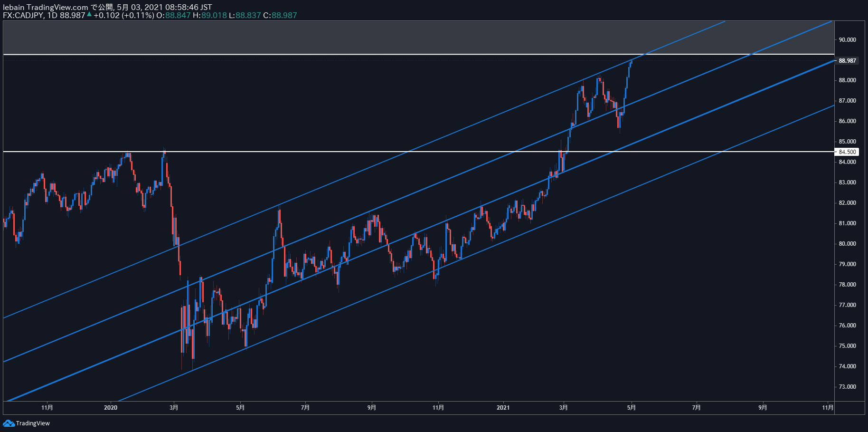This screenshot has height=432, width=868.
Task: Click the 84.500 price label
Action: [x=847, y=152]
